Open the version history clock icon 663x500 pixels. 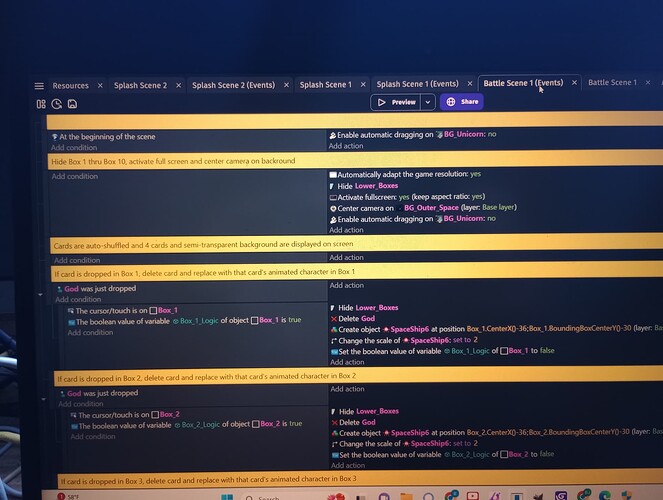pyautogui.click(x=56, y=104)
